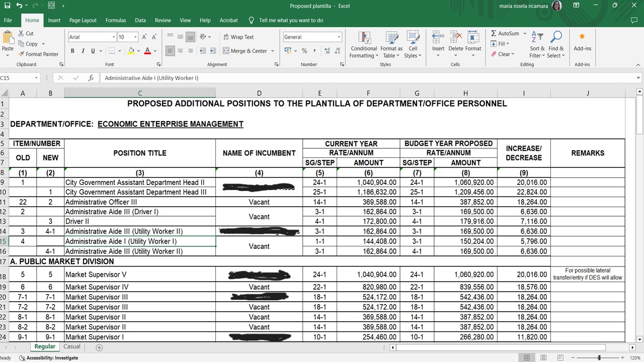
Task: Expand the Fill dropdown in Editing group
Action: pos(509,44)
